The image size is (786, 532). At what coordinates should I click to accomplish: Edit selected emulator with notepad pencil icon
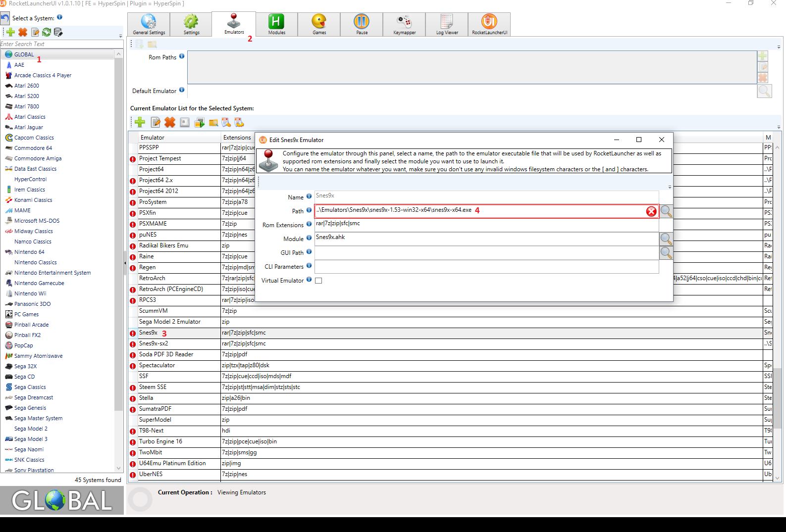pos(156,122)
